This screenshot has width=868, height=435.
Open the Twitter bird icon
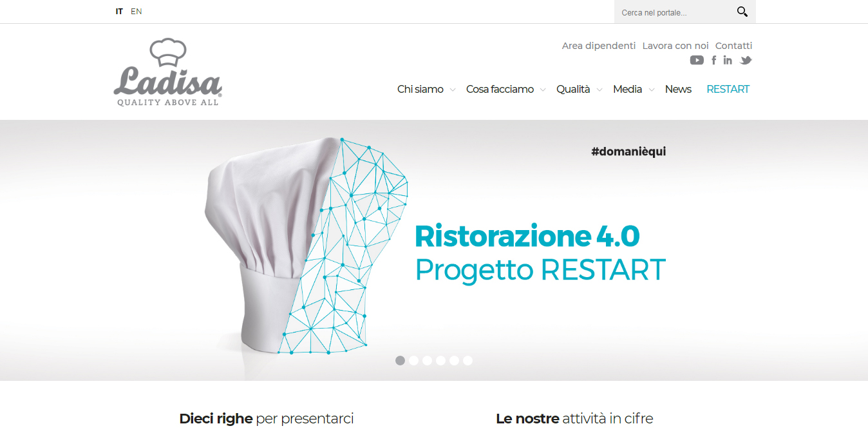(x=746, y=60)
